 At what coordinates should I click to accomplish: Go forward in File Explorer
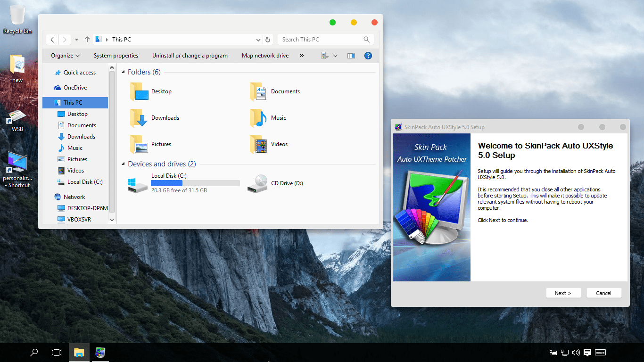point(65,40)
